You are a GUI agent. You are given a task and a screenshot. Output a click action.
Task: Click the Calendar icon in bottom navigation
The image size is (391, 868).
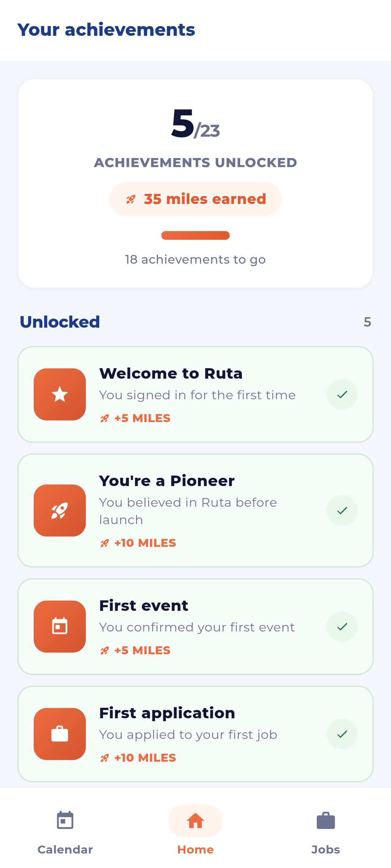[x=65, y=820]
